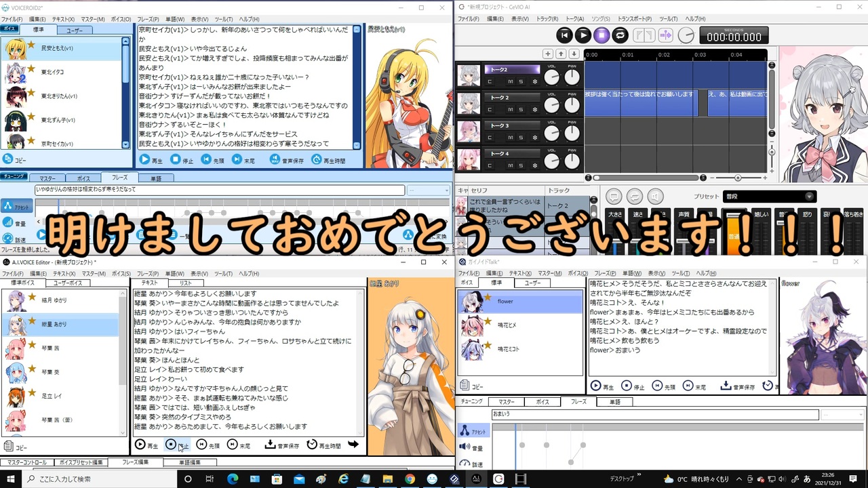Click 再生 play in ガイノイドTalk

602,386
